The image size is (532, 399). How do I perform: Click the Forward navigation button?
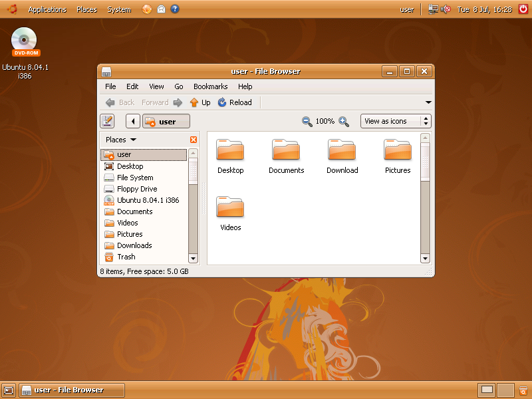[162, 102]
